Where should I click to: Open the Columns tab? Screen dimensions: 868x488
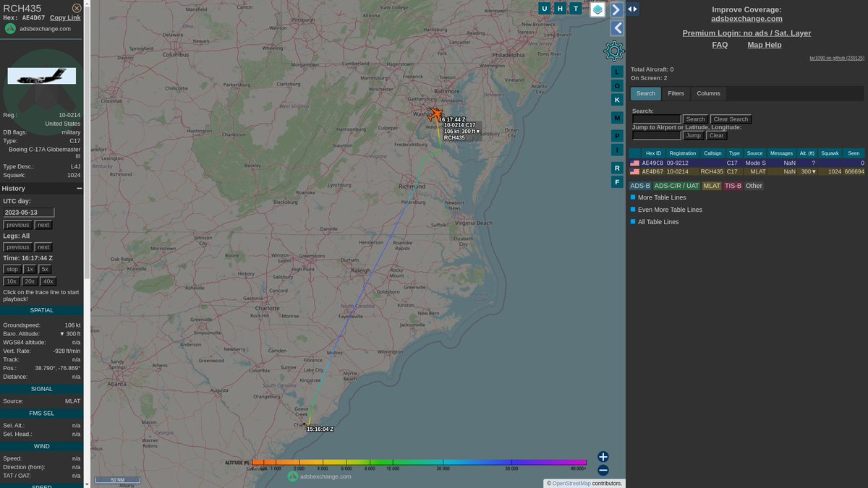click(708, 93)
